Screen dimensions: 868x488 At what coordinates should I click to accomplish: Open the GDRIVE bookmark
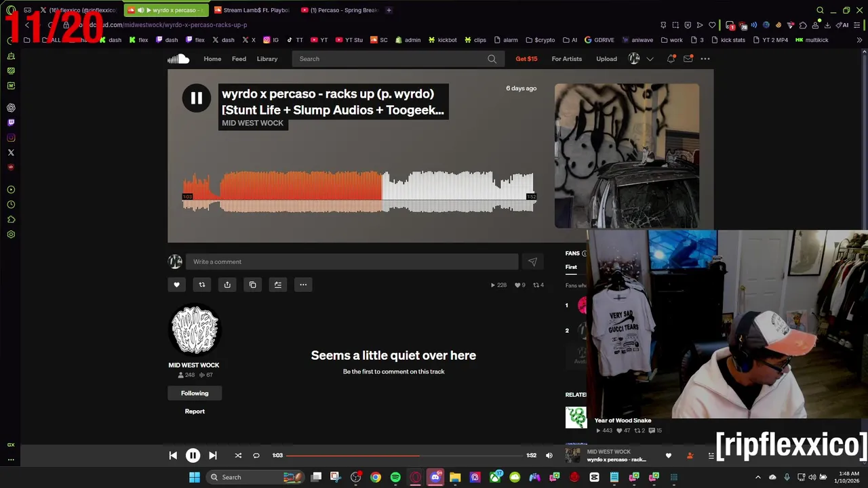click(x=599, y=40)
